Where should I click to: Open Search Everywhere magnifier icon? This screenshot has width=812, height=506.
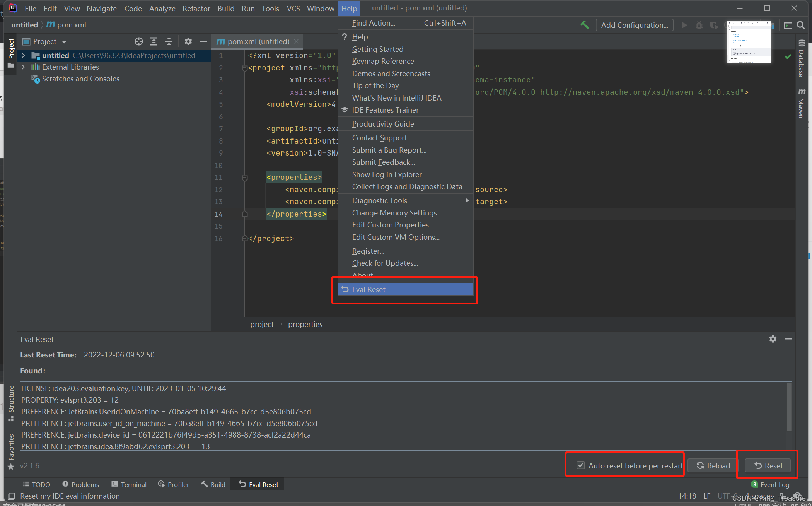pos(801,25)
